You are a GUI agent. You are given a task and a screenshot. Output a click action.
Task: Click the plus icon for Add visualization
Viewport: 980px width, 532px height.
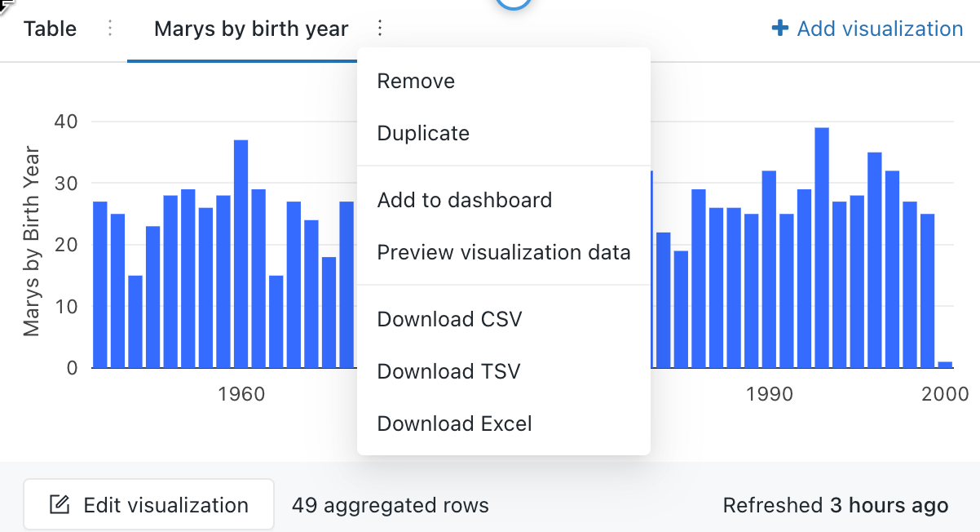click(x=780, y=29)
